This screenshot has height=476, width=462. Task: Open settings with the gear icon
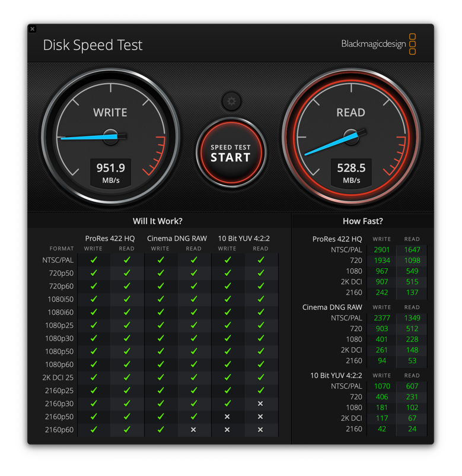(x=231, y=101)
